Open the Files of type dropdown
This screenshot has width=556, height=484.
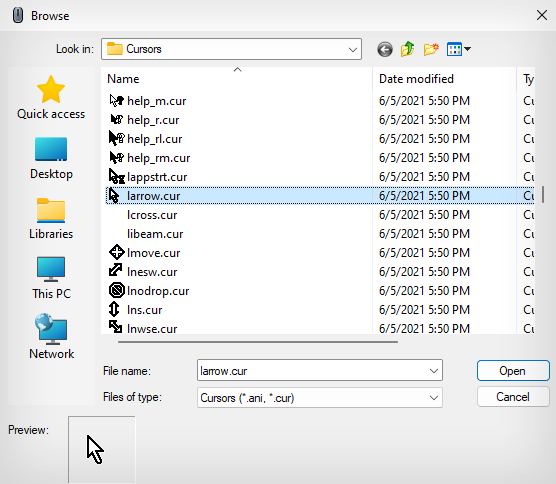pyautogui.click(x=434, y=398)
